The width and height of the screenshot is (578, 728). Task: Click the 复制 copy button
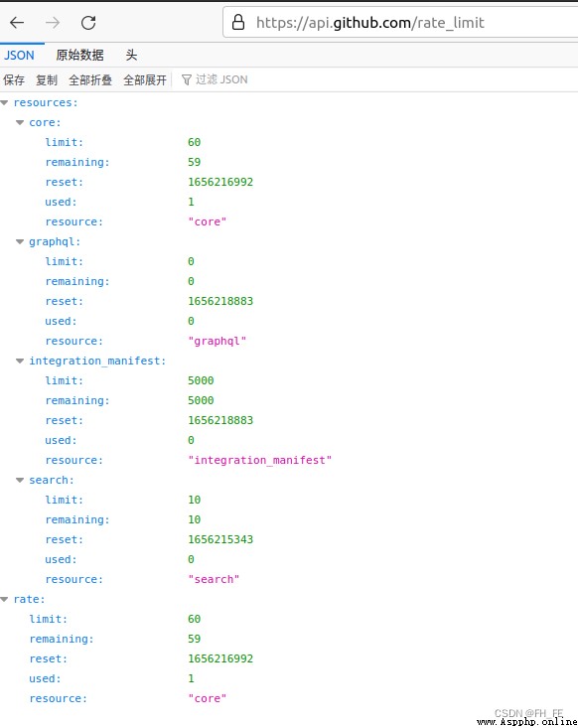[x=47, y=79]
